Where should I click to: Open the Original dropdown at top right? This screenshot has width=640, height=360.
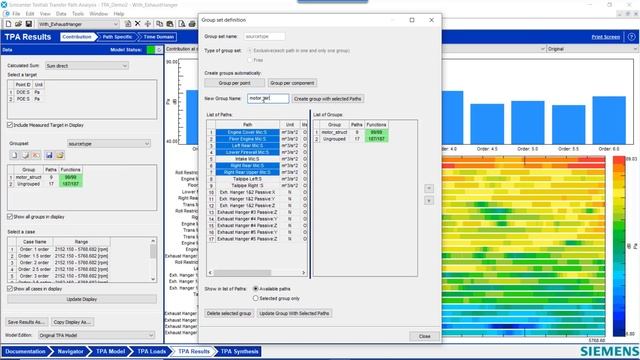coord(592,49)
